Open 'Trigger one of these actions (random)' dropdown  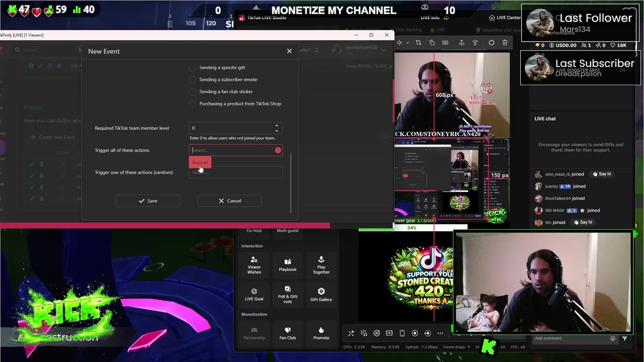point(235,172)
